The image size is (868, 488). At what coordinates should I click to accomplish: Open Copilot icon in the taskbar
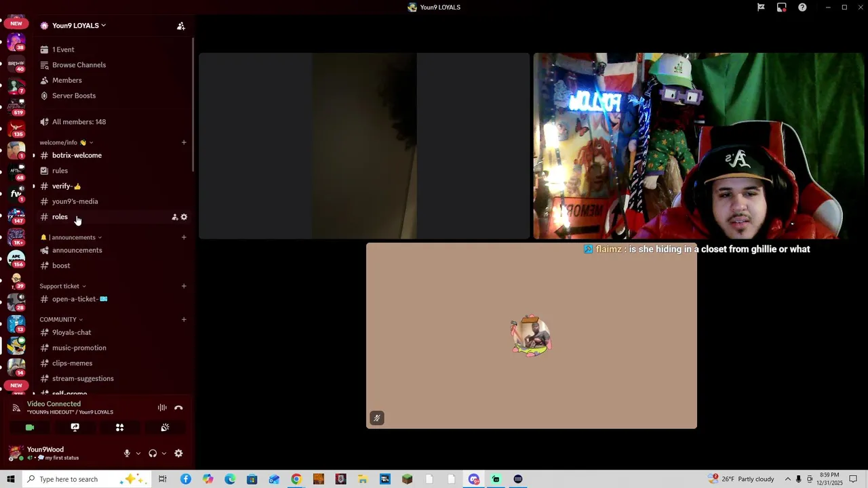point(208,479)
